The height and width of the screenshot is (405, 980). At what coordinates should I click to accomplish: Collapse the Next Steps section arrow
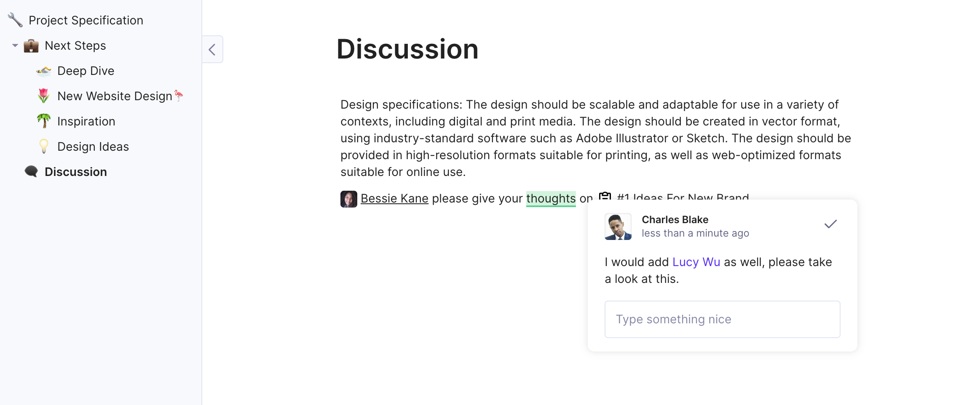pos(15,45)
